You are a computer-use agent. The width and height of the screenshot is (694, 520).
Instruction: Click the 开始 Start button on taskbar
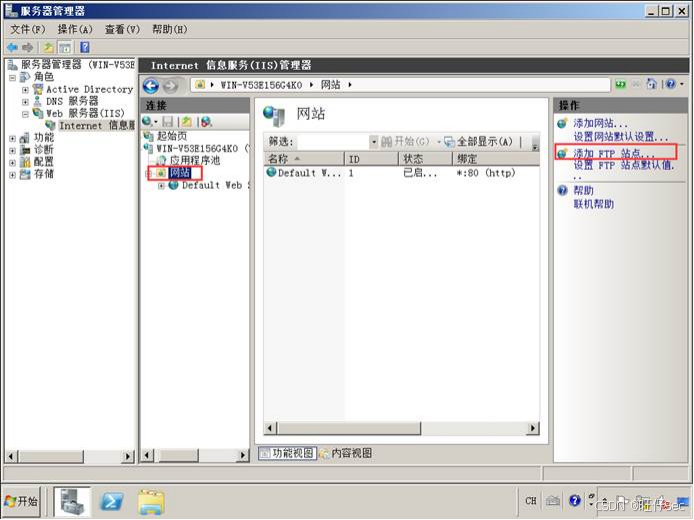click(x=21, y=501)
